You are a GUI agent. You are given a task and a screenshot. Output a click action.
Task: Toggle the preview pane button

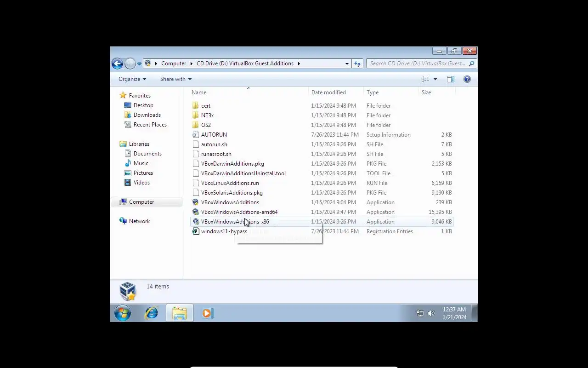[451, 79]
